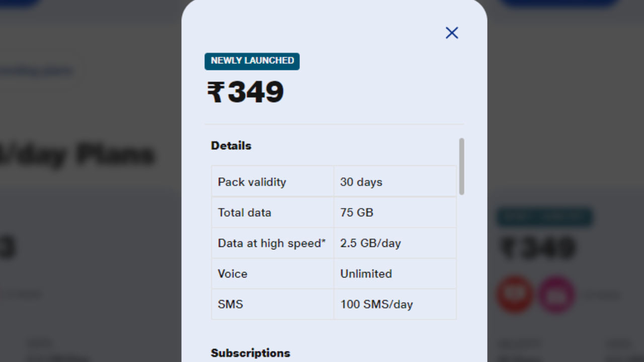
Task: Click the X icon to dismiss the popup
Action: tap(451, 32)
